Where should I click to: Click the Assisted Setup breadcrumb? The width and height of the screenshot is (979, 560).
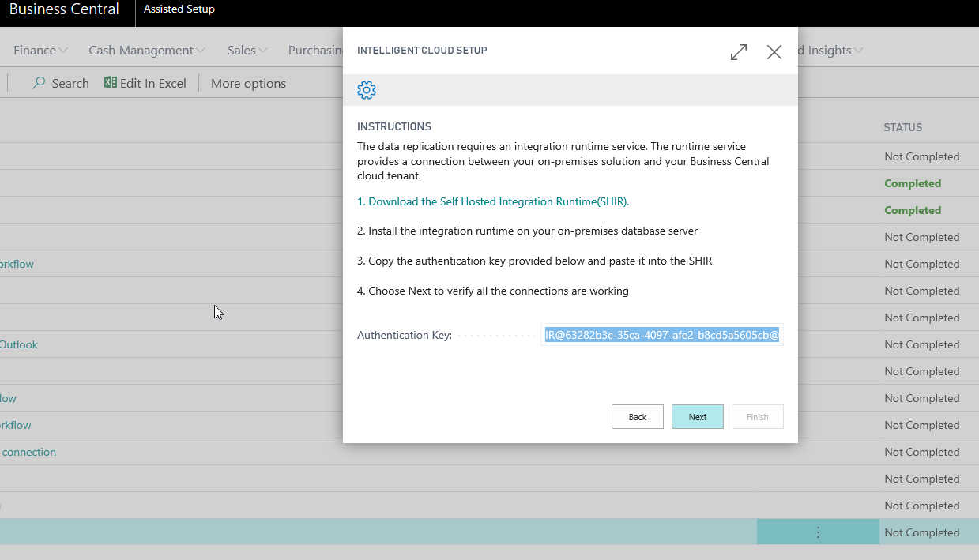click(179, 9)
